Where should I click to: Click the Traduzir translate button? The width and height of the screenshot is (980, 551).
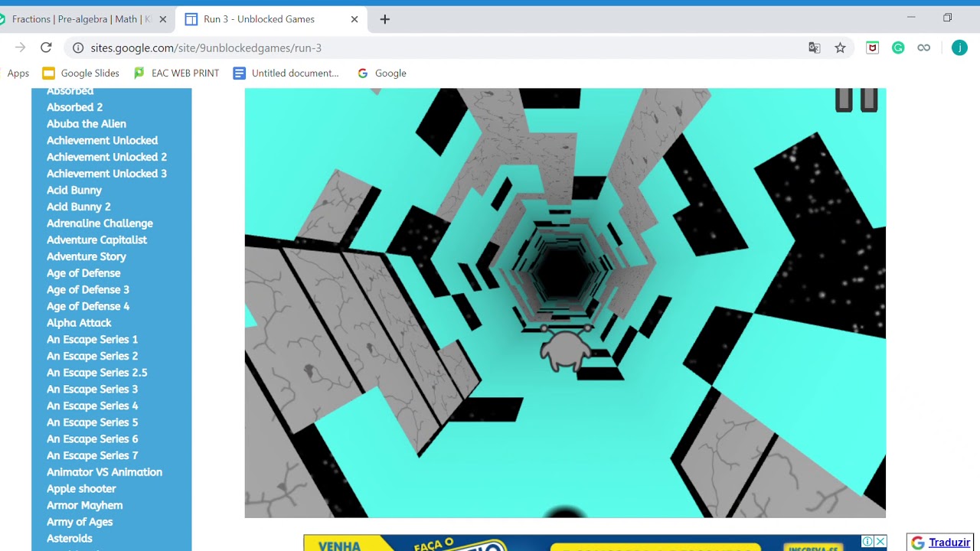pos(940,543)
